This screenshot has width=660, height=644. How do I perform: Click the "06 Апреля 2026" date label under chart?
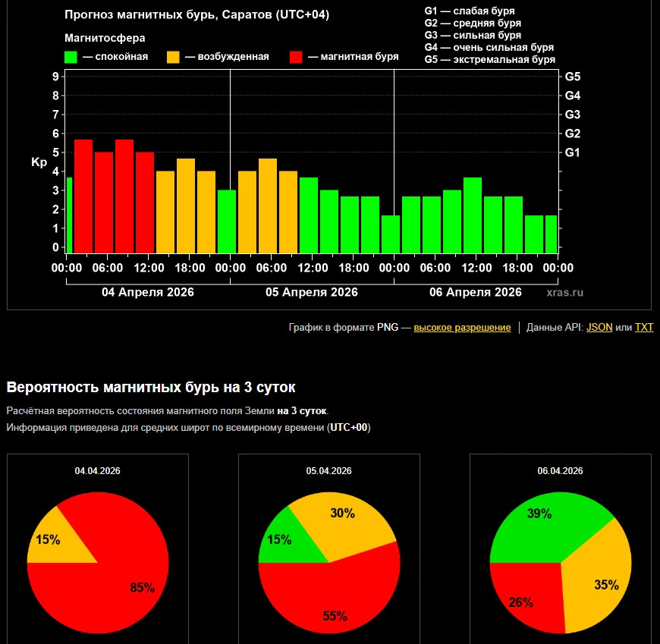click(476, 292)
